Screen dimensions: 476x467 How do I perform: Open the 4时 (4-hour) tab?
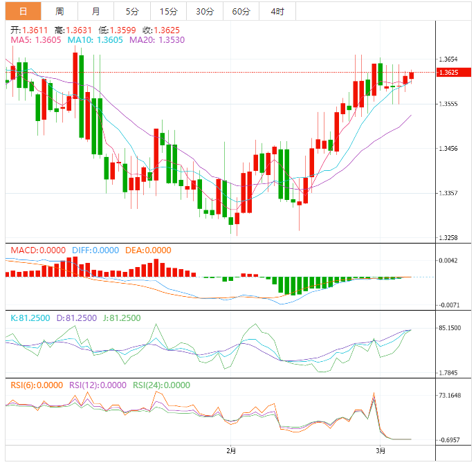tap(277, 11)
